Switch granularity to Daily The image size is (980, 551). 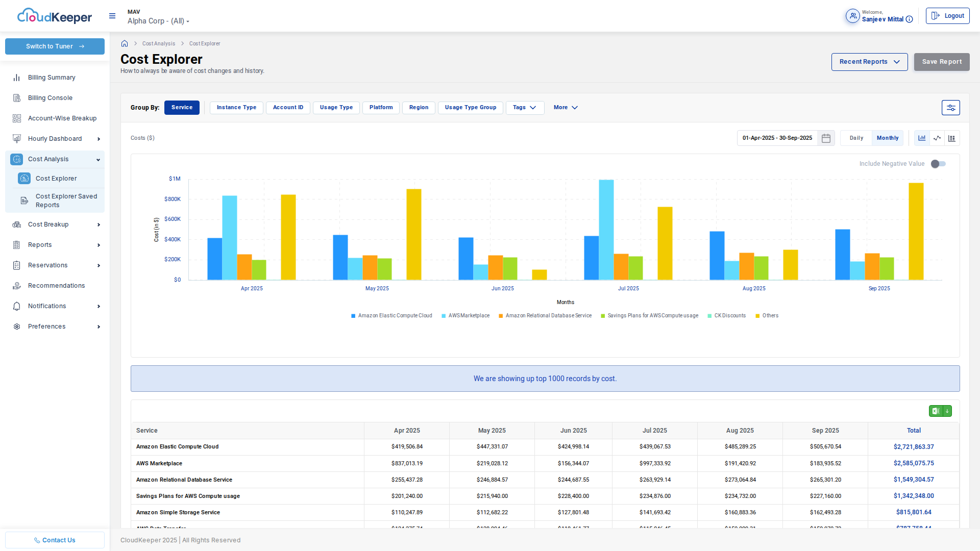pyautogui.click(x=856, y=138)
